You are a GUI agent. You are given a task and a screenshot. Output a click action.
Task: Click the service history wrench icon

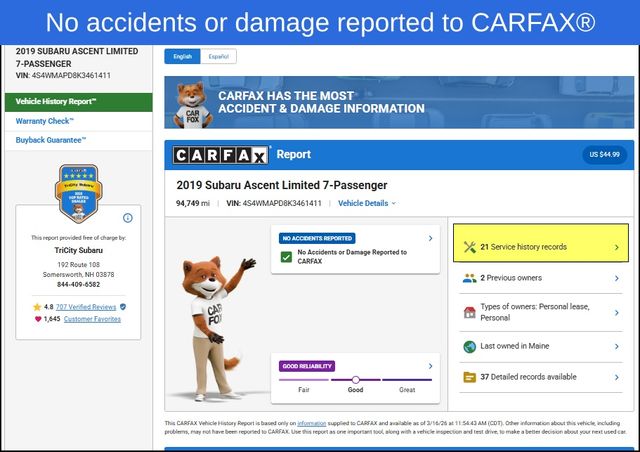(469, 246)
